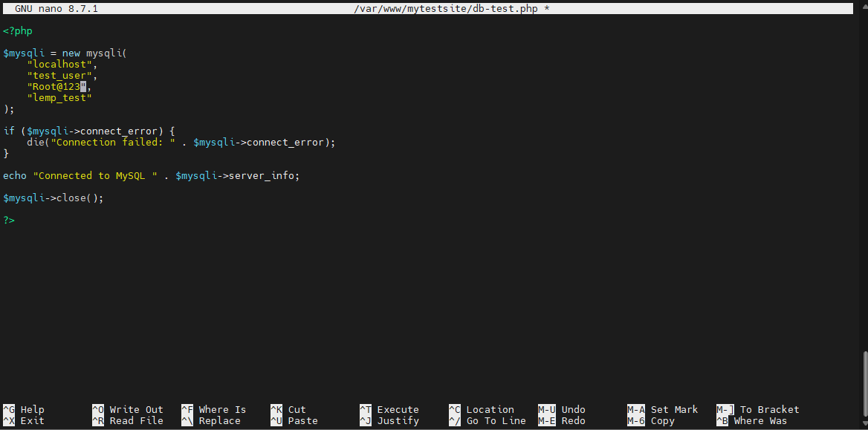Click the server_info property text

[261, 175]
